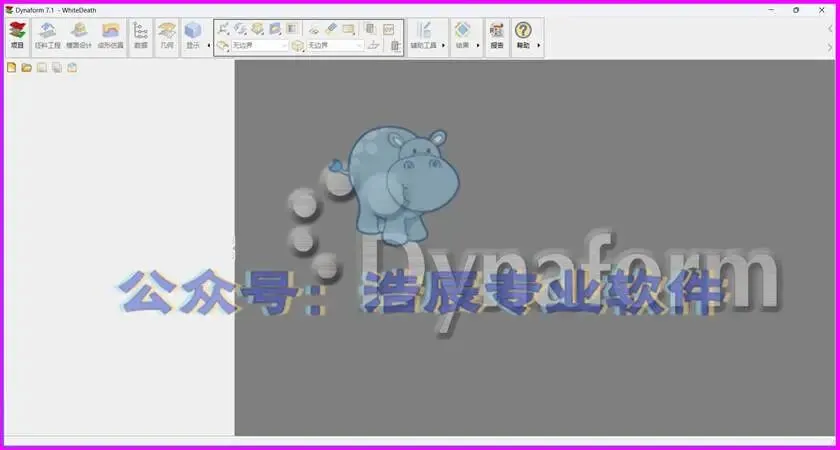840x450 pixels.
Task: Click the save disk icon in left panel
Action: coord(42,68)
